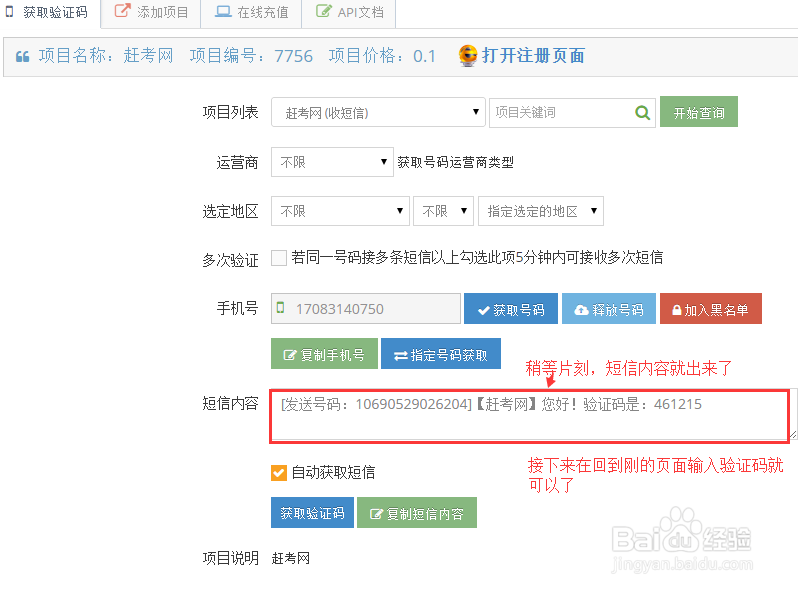Switch to the 获取验证码 tab
The height and width of the screenshot is (592, 798).
pos(50,12)
